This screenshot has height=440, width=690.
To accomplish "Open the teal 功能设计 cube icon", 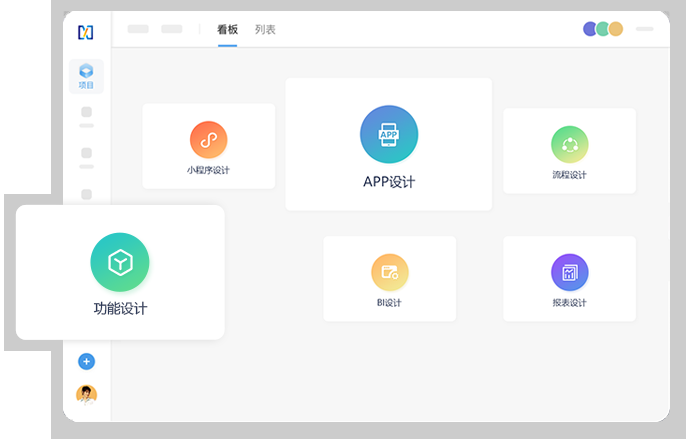I will pos(120,263).
